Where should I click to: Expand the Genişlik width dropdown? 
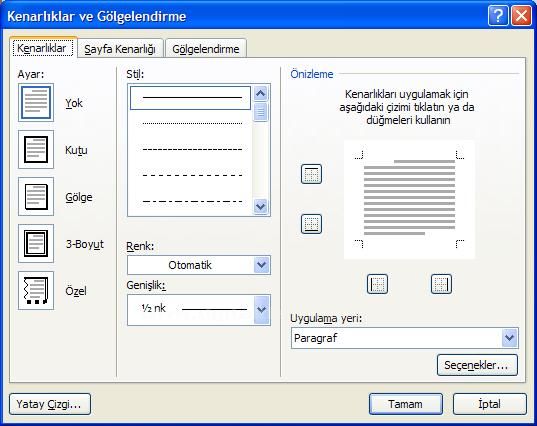click(199, 310)
